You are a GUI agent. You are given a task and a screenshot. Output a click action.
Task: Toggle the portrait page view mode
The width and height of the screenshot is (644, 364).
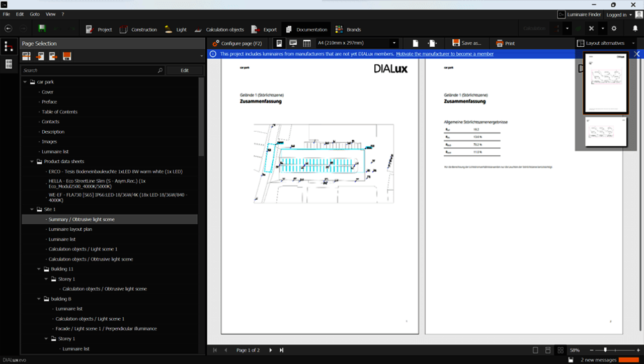pos(279,43)
